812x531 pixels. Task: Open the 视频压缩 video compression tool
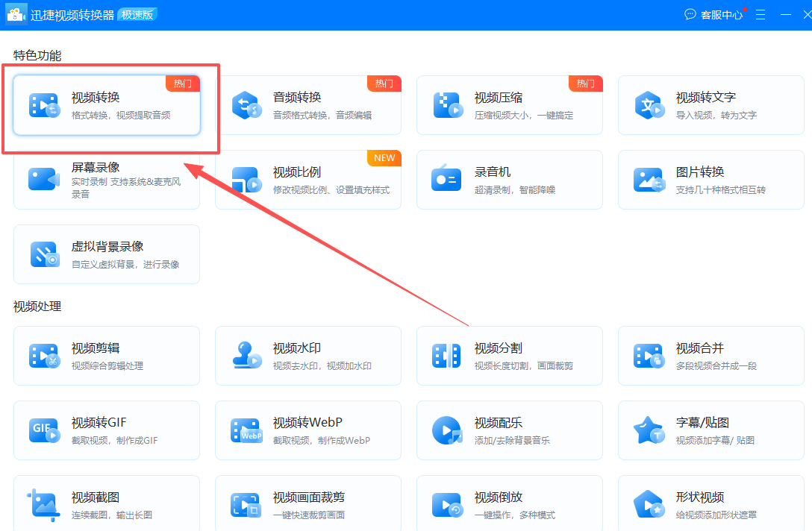[x=507, y=104]
